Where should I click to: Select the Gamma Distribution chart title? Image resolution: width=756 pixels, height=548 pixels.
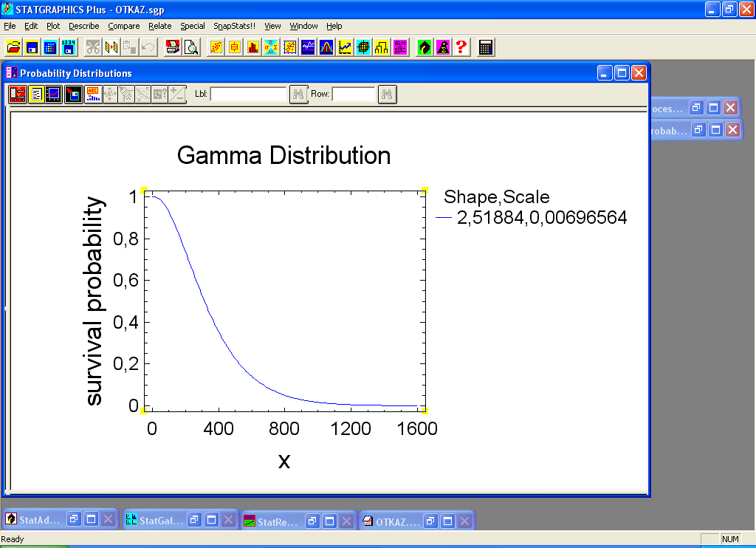pyautogui.click(x=283, y=155)
